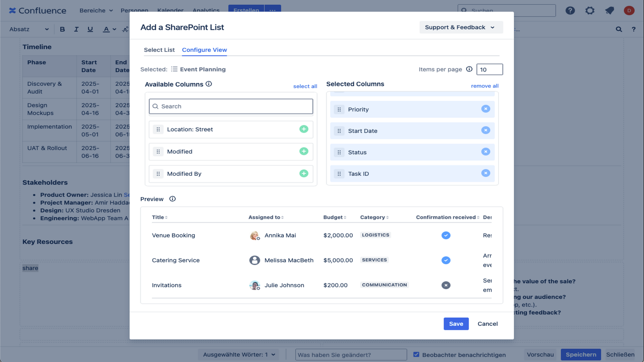
Task: Remove the Task ID selected column
Action: pyautogui.click(x=486, y=173)
